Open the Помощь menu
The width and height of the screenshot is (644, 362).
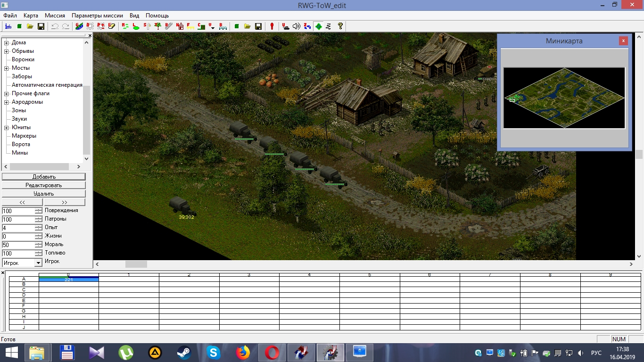tap(157, 16)
